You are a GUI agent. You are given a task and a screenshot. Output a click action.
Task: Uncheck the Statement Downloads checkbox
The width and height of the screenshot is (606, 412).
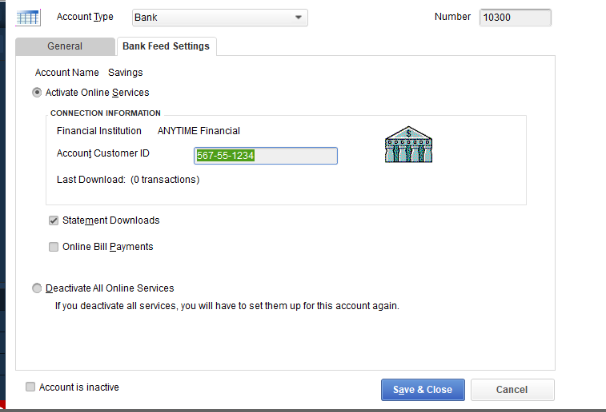54,220
